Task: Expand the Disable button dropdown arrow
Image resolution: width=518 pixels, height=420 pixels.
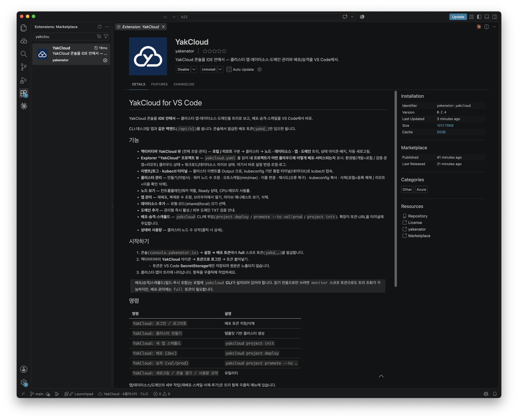Action: [x=194, y=69]
